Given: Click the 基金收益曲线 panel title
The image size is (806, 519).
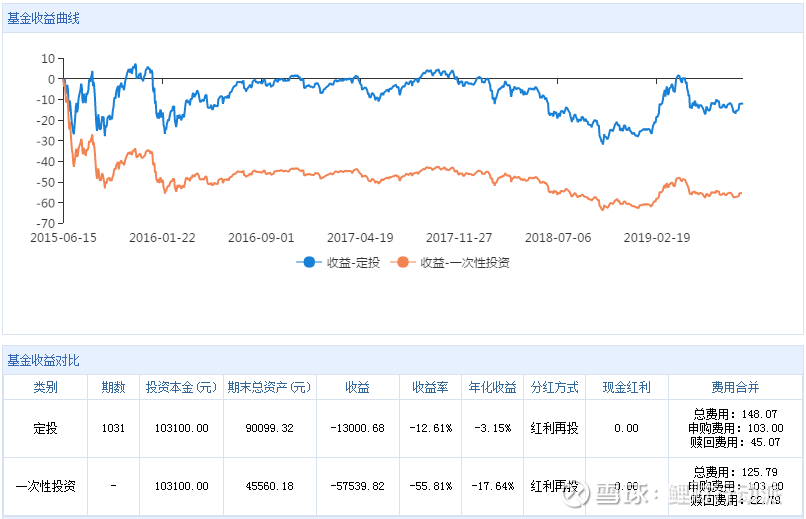Looking at the screenshot, I should (x=43, y=19).
